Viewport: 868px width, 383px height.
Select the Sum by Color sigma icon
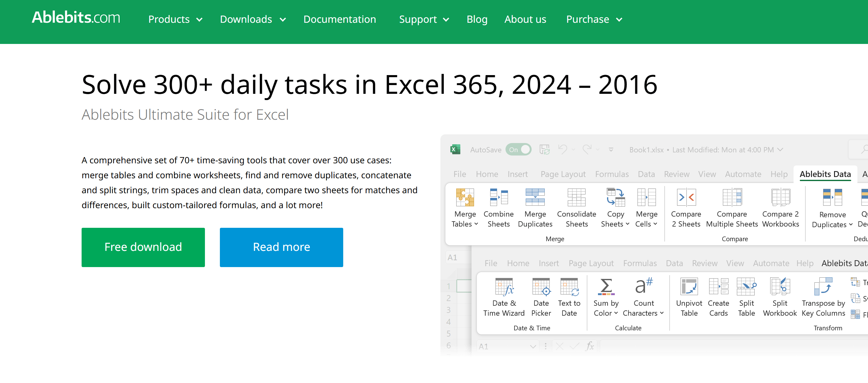tap(606, 286)
